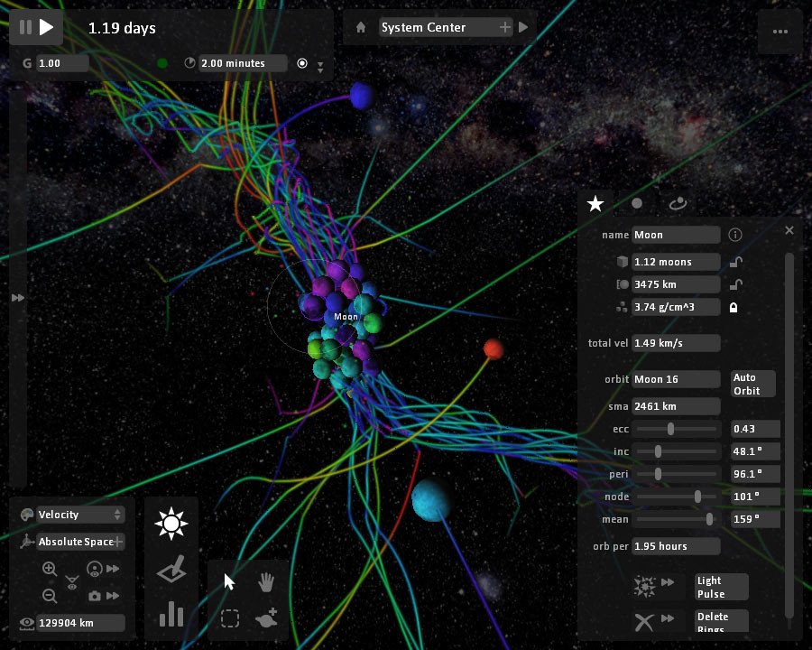Pause the simulation

point(25,27)
